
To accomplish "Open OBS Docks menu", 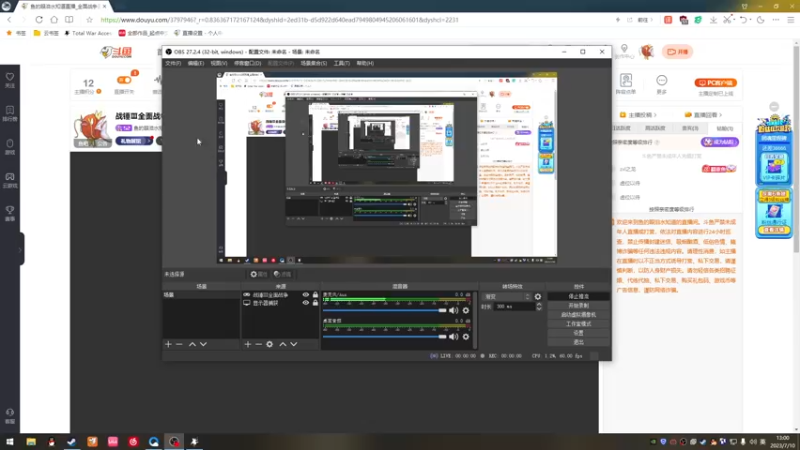I will coord(247,63).
